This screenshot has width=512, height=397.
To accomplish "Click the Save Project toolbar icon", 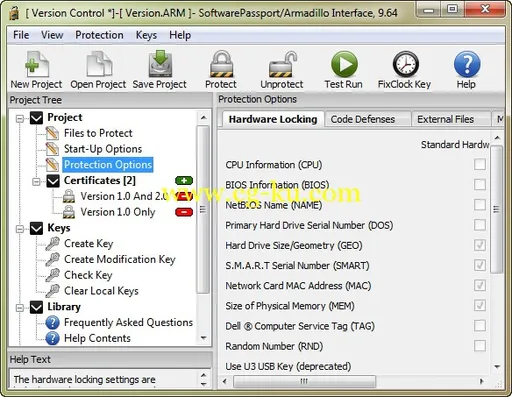I will coord(160,64).
